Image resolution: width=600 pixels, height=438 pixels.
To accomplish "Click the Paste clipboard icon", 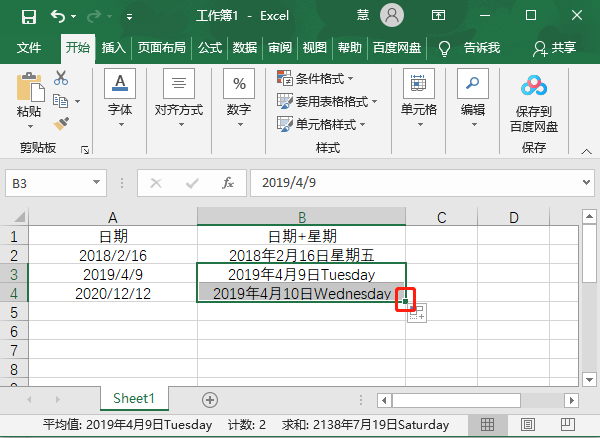I will [29, 90].
